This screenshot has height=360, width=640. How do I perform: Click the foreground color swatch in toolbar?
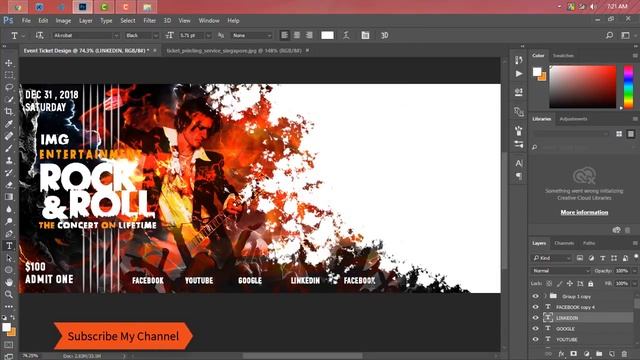point(6,327)
